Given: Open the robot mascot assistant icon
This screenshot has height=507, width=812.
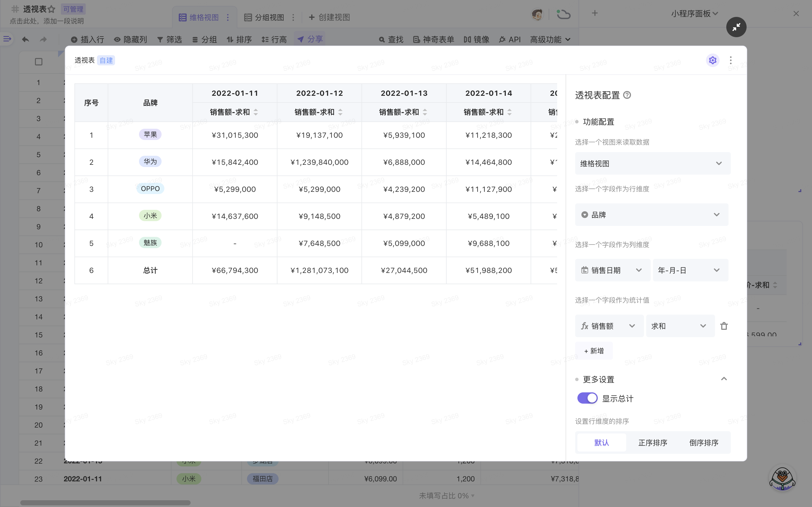Looking at the screenshot, I should pos(782,478).
